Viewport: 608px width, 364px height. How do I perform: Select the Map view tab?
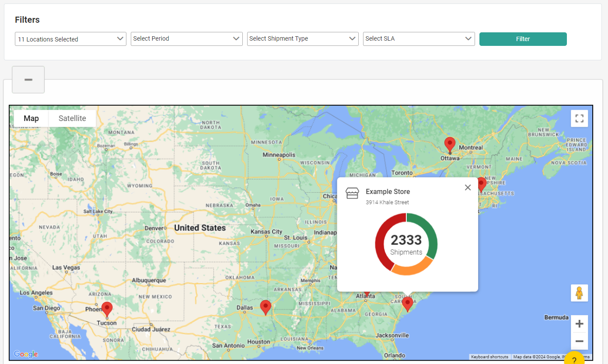coord(31,118)
